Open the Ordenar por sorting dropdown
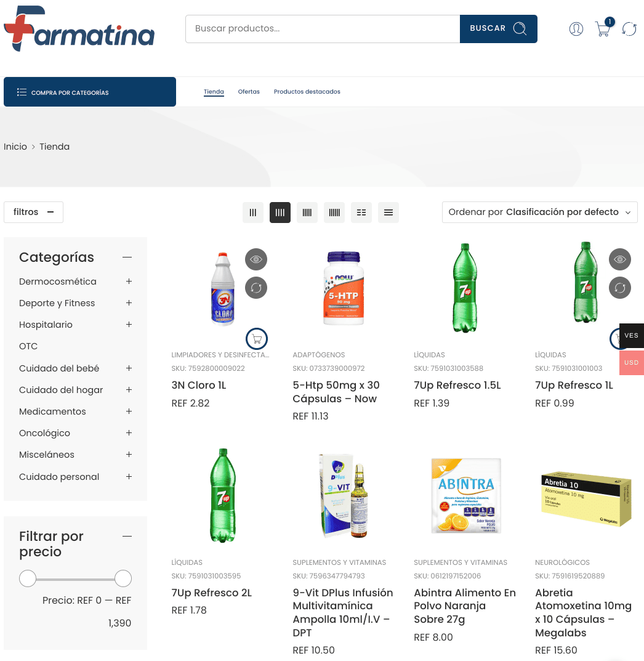Screen dimensions: 644x661 (x=539, y=212)
